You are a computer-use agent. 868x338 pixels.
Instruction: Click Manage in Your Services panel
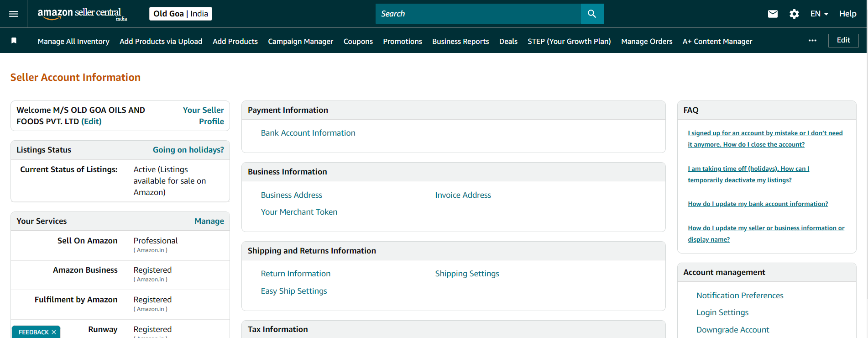pyautogui.click(x=209, y=221)
